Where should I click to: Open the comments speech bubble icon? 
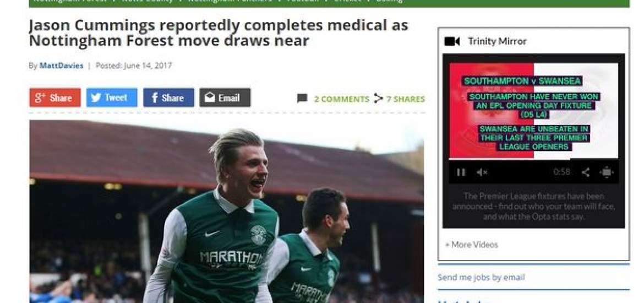[x=302, y=99]
